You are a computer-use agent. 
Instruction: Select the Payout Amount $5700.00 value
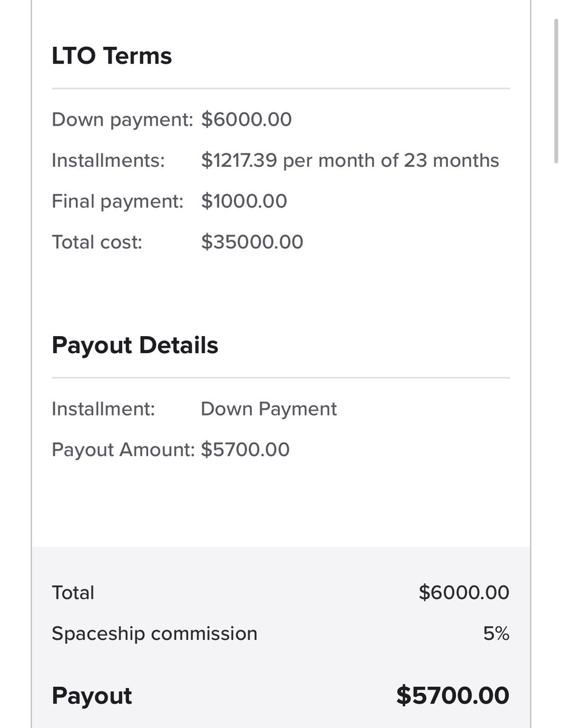pyautogui.click(x=245, y=450)
